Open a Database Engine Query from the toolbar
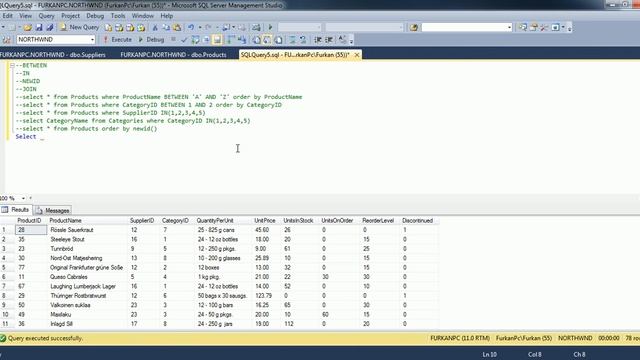Image resolution: width=640 pixels, height=360 pixels. tap(108, 27)
